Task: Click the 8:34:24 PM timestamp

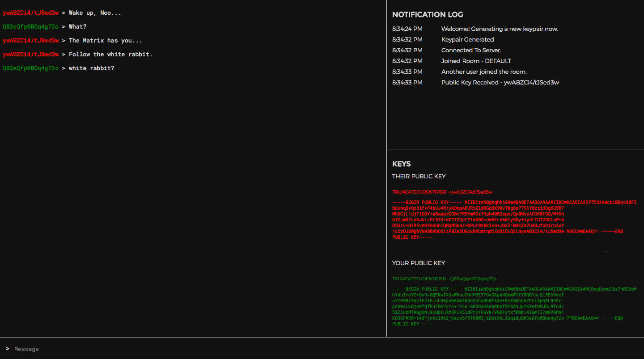Action: tap(407, 29)
